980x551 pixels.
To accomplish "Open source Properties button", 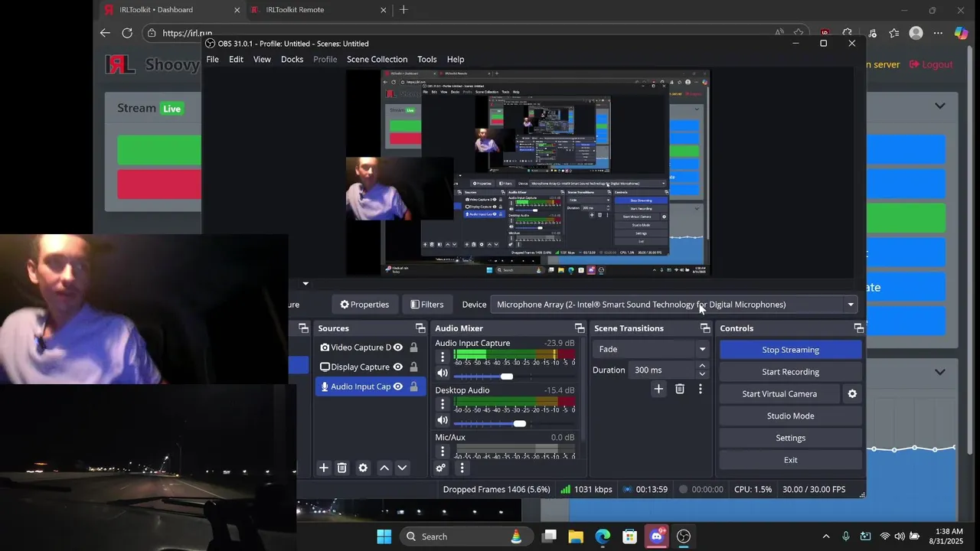I will (x=364, y=305).
